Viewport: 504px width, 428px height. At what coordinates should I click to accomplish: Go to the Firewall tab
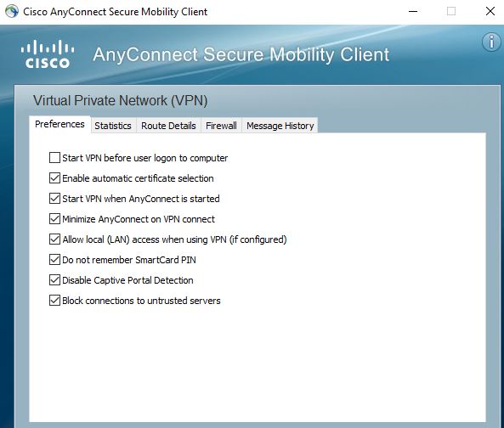coord(221,126)
